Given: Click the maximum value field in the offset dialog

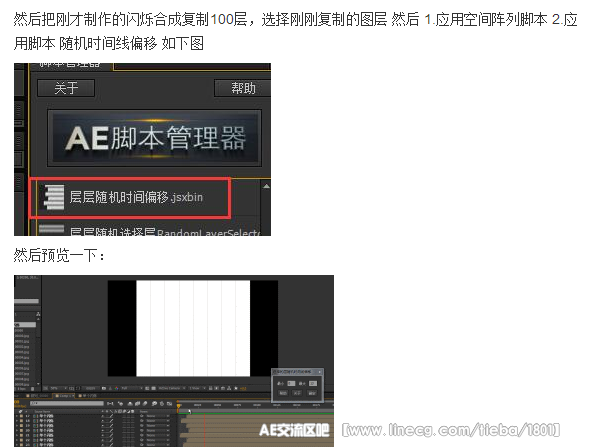Looking at the screenshot, I should point(313,384).
